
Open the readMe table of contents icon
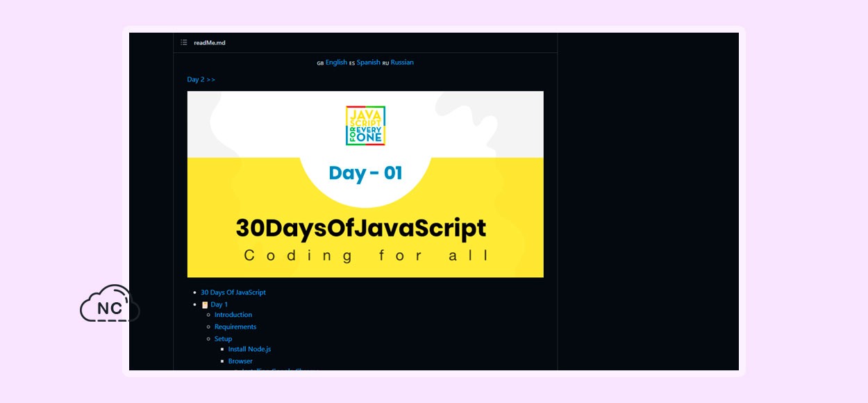tap(184, 42)
